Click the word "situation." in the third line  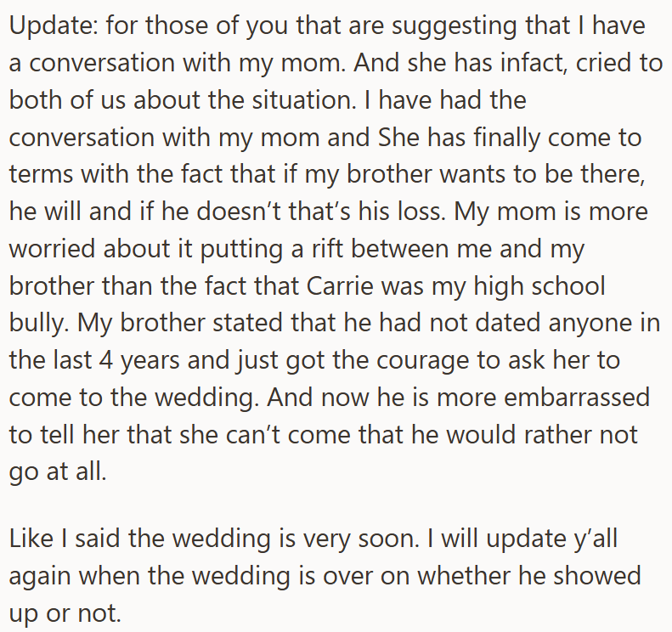click(x=304, y=100)
